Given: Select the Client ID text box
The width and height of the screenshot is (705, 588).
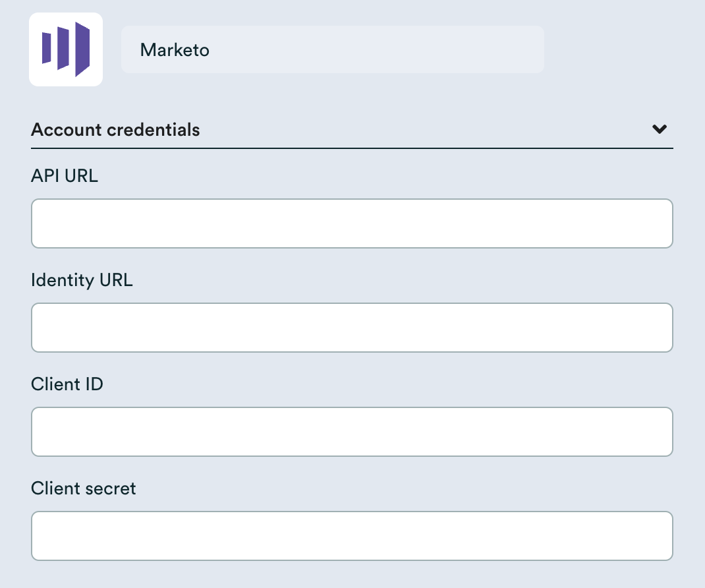Looking at the screenshot, I should (352, 432).
